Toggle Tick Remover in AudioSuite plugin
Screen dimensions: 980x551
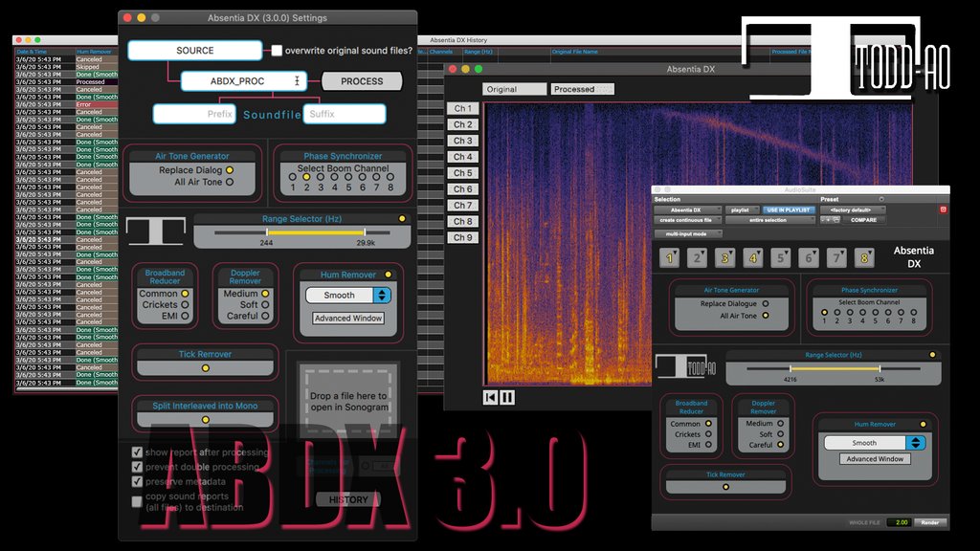tap(725, 487)
